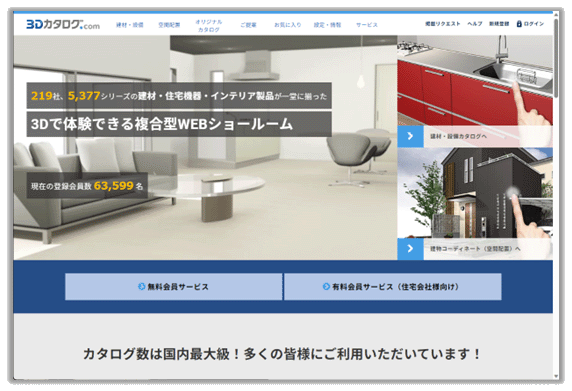The image size is (572, 391).
Task: Click the lock icon beside ログイン
Action: [519, 24]
